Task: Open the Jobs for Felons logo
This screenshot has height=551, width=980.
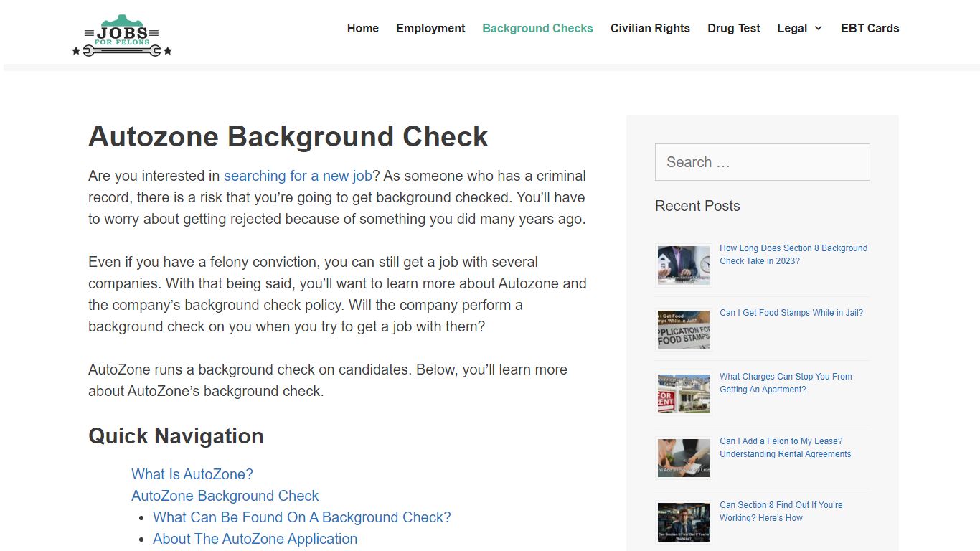Action: click(122, 36)
